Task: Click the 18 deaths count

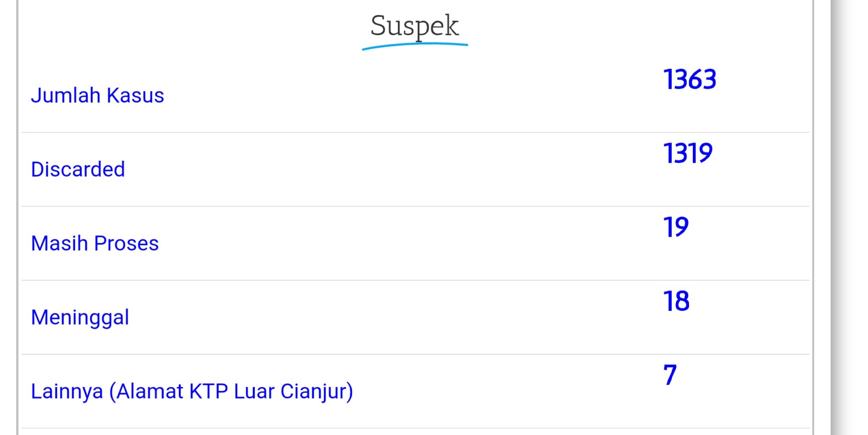Action: pos(676,301)
